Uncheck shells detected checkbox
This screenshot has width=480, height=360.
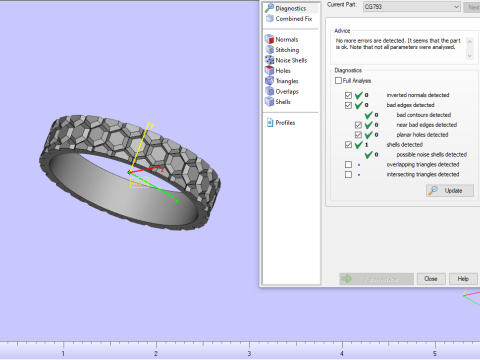348,145
